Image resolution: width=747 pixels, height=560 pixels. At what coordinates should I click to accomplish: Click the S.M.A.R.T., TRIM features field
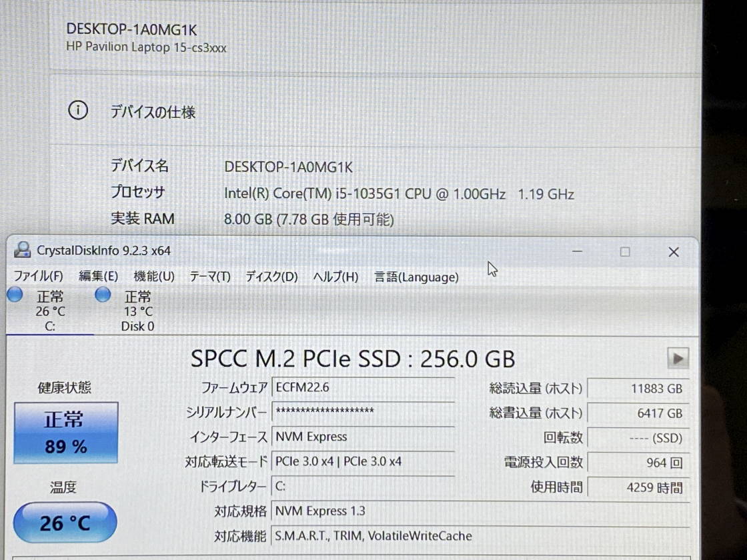(480, 536)
